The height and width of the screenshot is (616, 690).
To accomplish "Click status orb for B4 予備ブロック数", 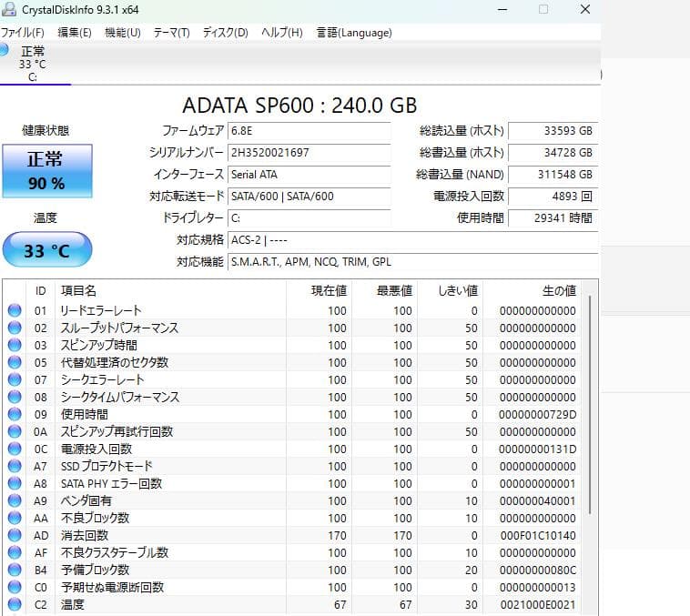I will (15, 570).
